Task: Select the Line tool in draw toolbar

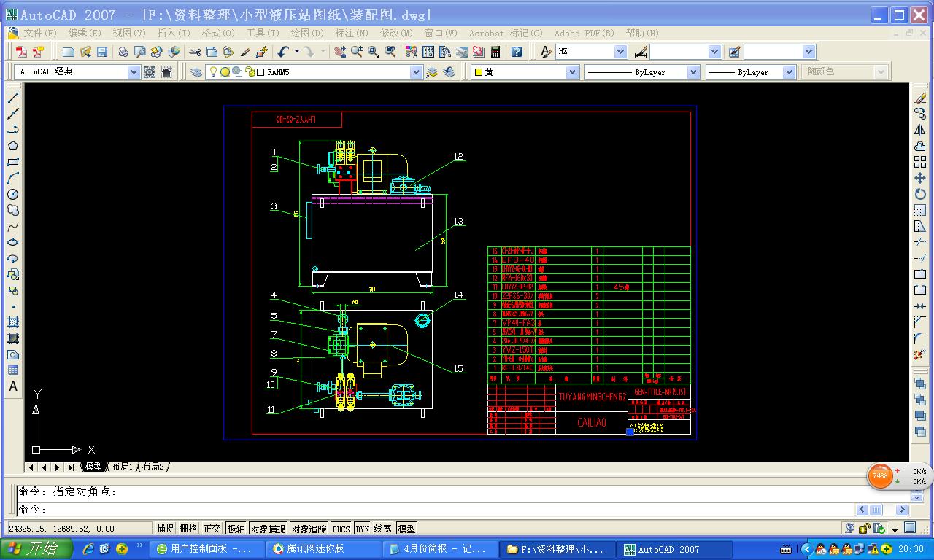Action: coord(13,98)
